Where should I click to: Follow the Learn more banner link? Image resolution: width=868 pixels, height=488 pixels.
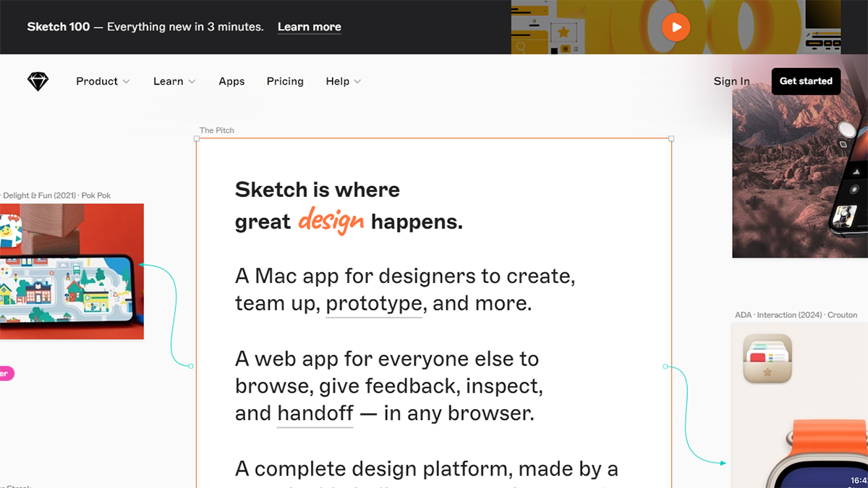click(309, 27)
